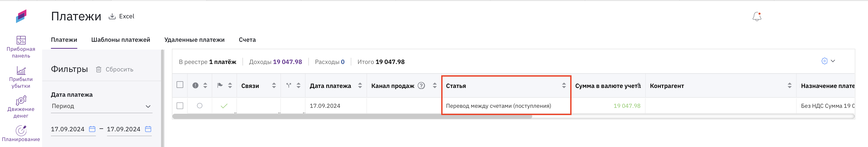Tick the select-all checkbox in table header
The image size is (868, 147).
180,85
